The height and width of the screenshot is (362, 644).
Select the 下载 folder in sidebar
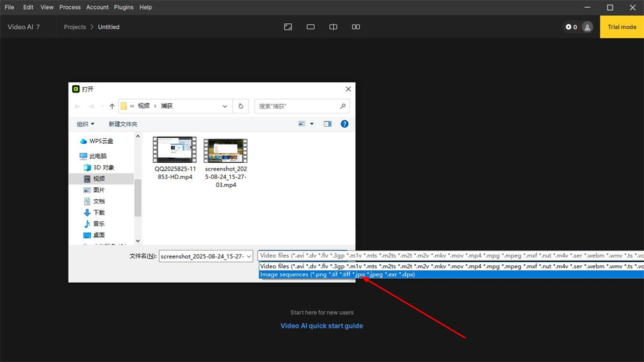click(98, 212)
